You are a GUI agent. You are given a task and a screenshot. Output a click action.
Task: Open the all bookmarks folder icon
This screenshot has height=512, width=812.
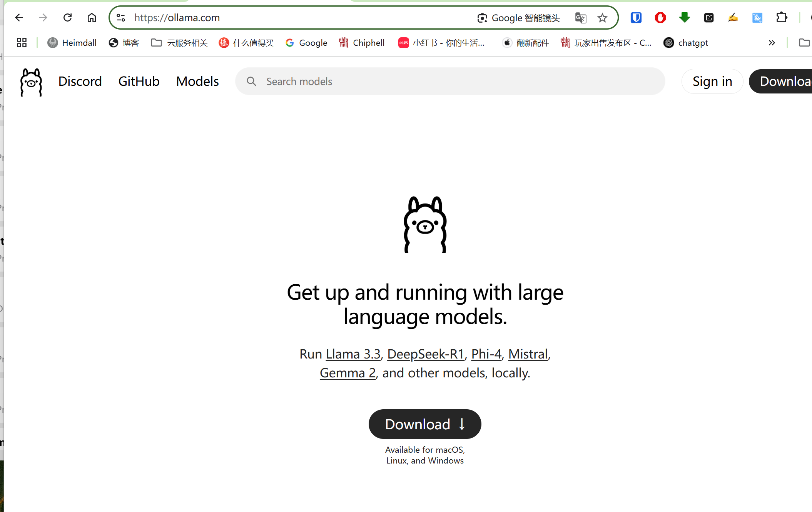pos(804,43)
